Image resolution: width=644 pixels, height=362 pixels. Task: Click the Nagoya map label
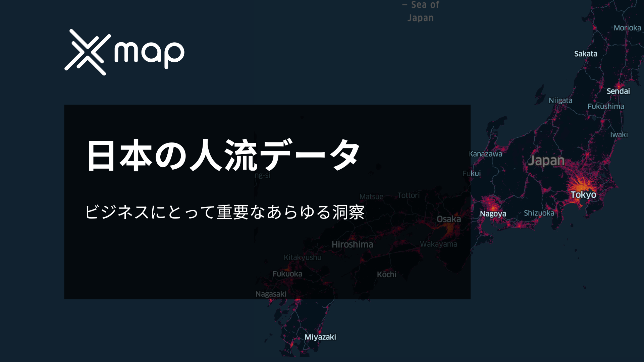tap(493, 214)
